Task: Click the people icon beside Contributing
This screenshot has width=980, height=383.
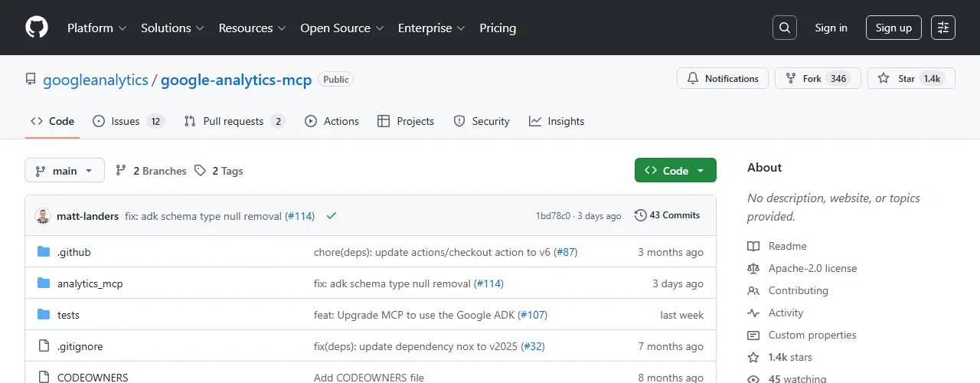Action: click(x=753, y=290)
